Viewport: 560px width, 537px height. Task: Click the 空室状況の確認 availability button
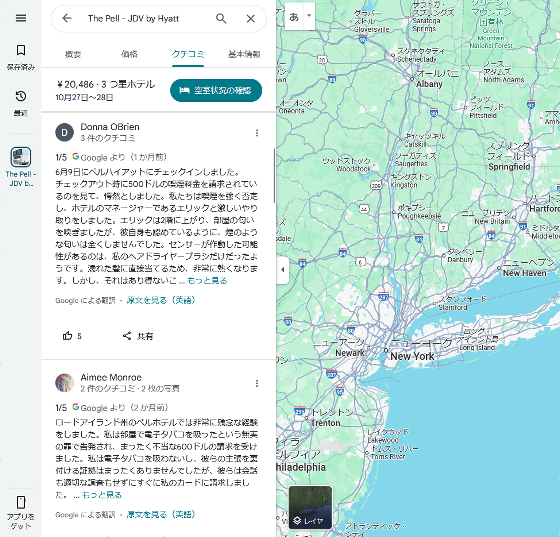(x=216, y=90)
